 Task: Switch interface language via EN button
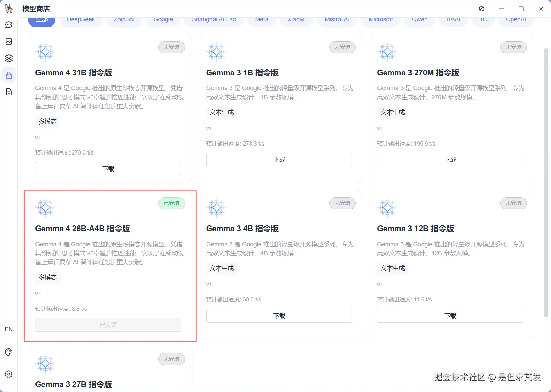[9, 329]
